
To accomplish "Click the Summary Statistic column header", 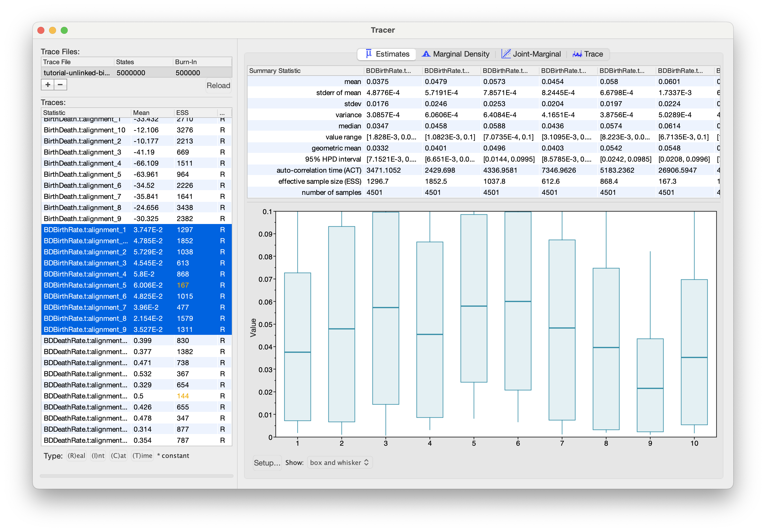I will 305,71.
